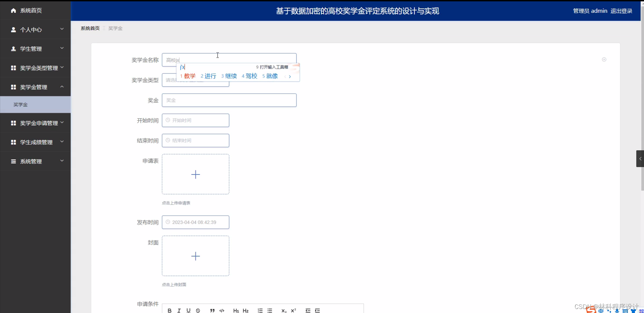This screenshot has width=644, height=313.
Task: Insert an ordered list in the editor
Action: [260, 310]
